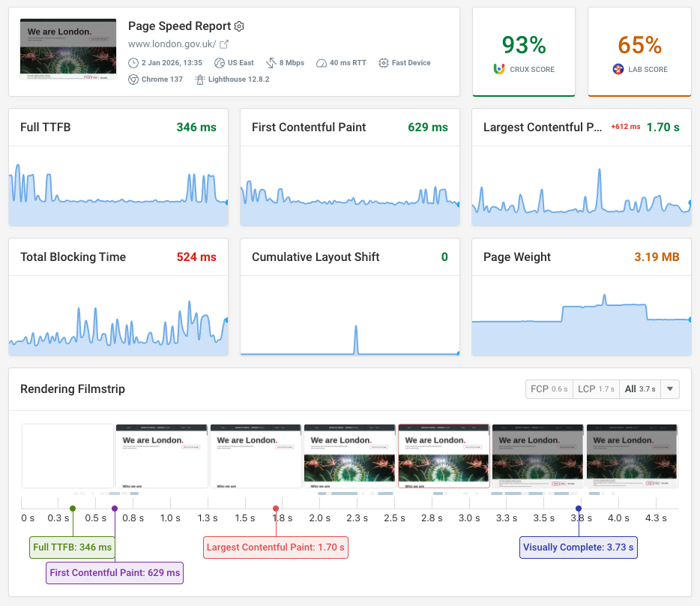Click the clock icon next to the test date
Viewport: 700px width, 606px height.
134,62
